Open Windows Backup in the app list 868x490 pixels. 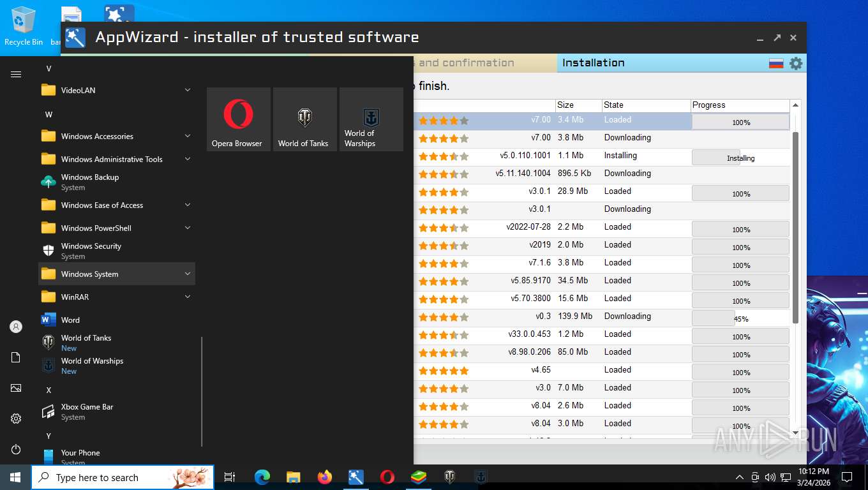pyautogui.click(x=117, y=182)
